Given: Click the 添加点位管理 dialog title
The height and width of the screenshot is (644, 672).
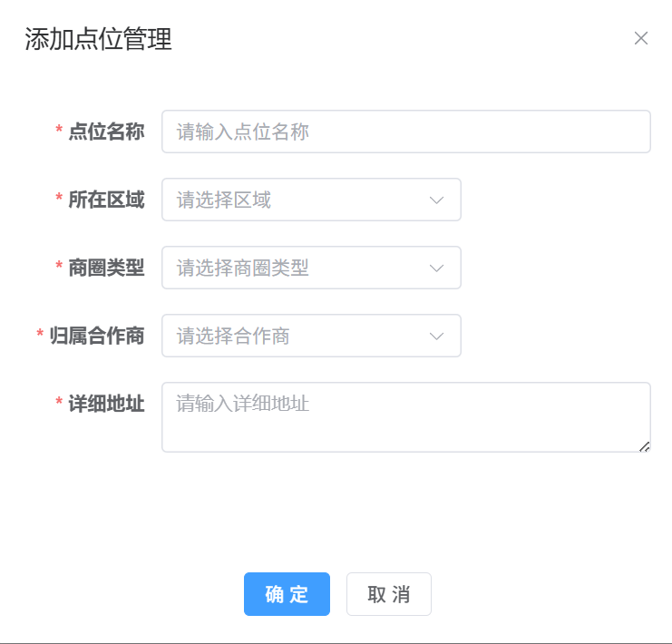Looking at the screenshot, I should pyautogui.click(x=99, y=39).
